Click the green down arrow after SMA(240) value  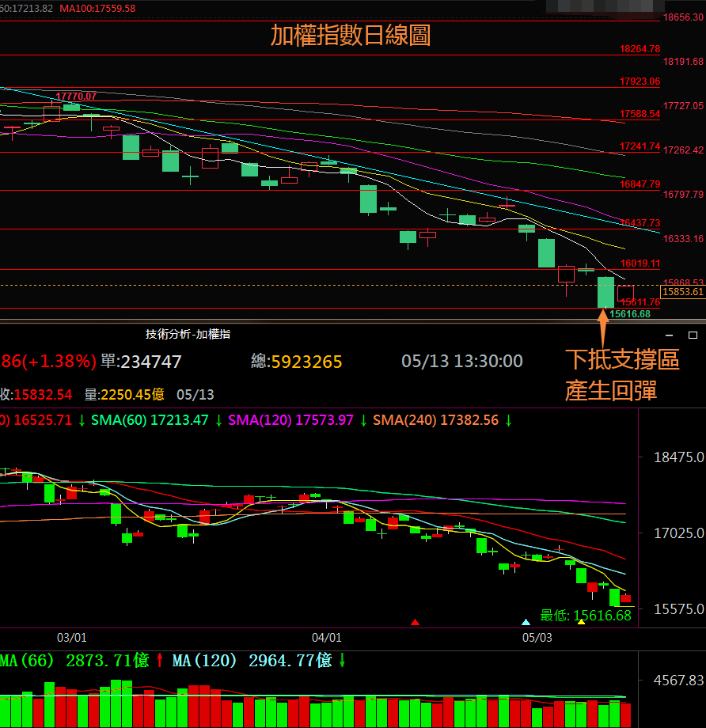click(509, 420)
